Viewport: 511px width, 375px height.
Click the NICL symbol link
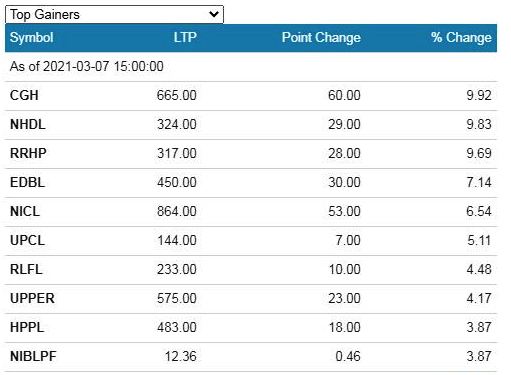point(25,211)
